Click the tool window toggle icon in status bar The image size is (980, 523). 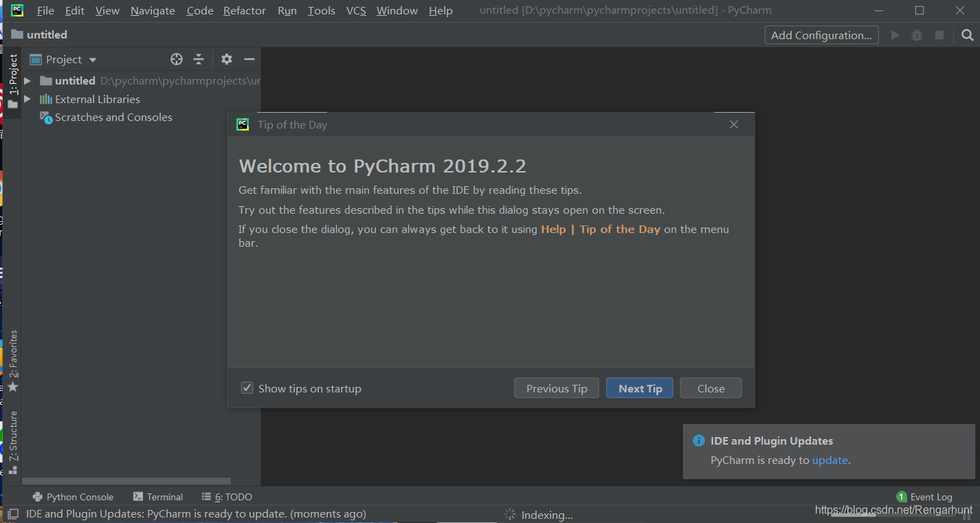point(12,513)
